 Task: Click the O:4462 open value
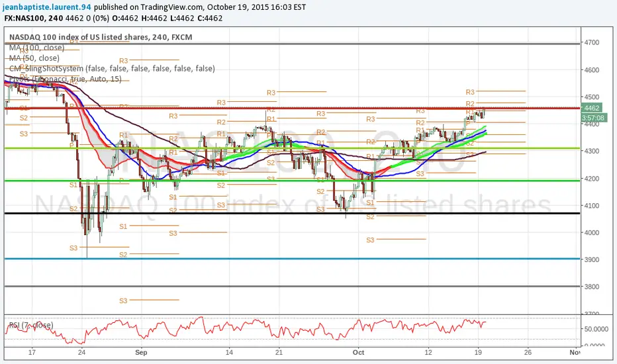click(x=125, y=18)
